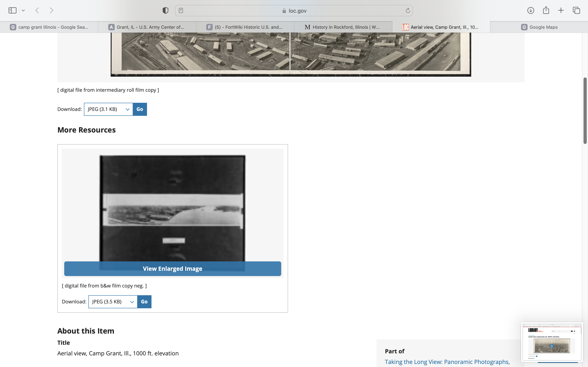Switch to the Google Maps tab
Screen dimensions: 588x367
pyautogui.click(x=539, y=27)
